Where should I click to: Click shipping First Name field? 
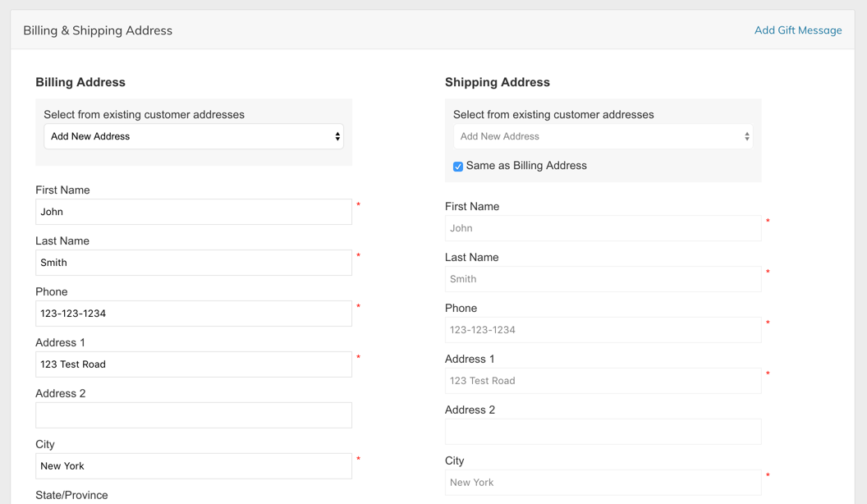click(x=603, y=228)
